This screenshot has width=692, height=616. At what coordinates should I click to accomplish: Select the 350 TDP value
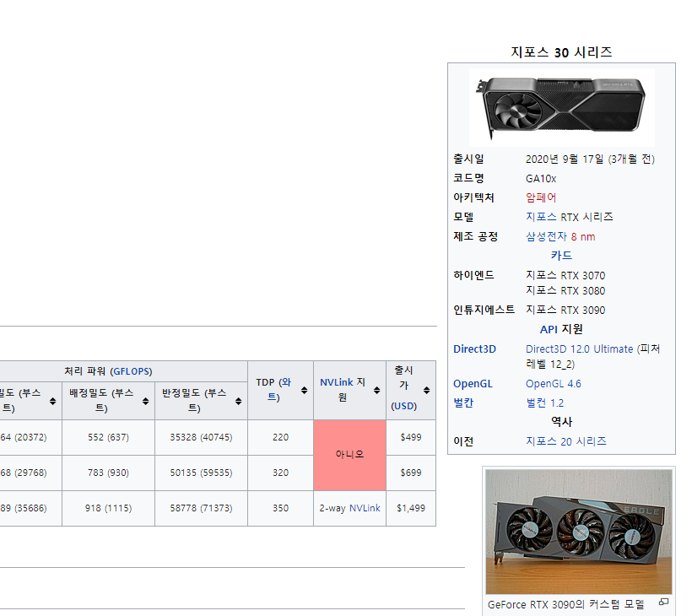(281, 508)
